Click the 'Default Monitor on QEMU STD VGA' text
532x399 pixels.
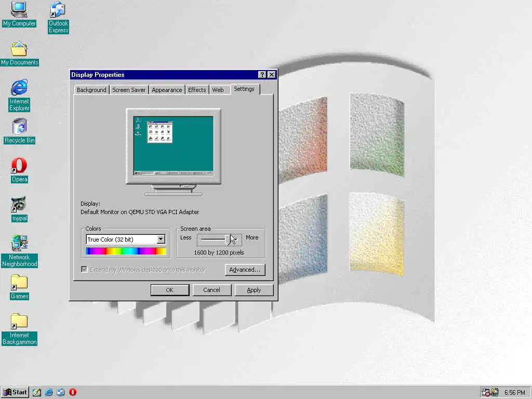point(140,212)
